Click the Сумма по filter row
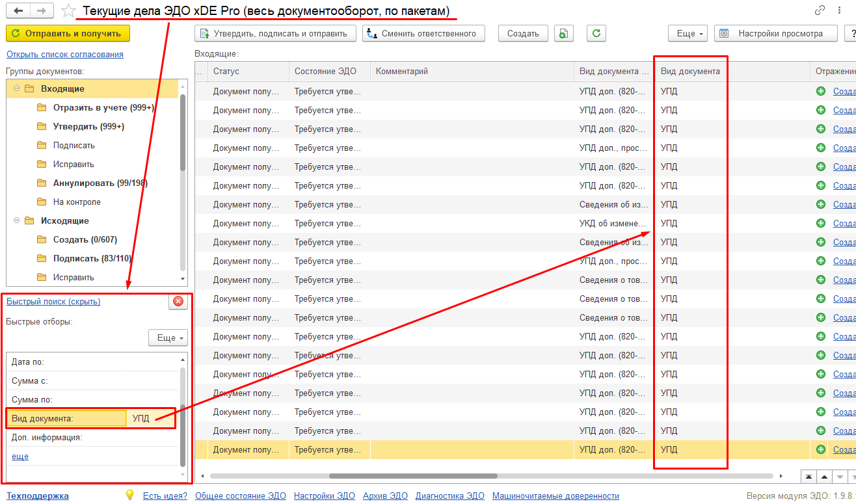This screenshot has width=856, height=504. [92, 399]
